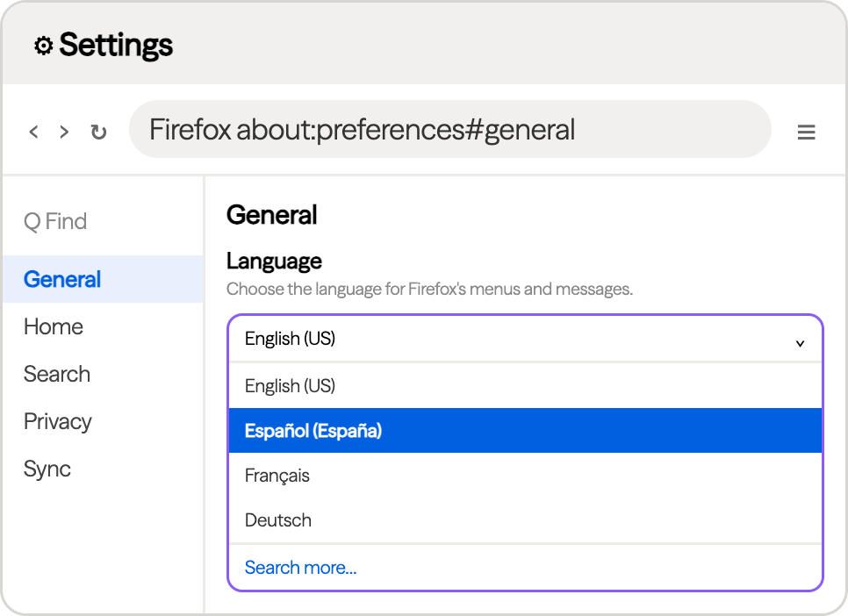The width and height of the screenshot is (848, 616).
Task: Select English (US) from the language list
Action: pos(525,385)
